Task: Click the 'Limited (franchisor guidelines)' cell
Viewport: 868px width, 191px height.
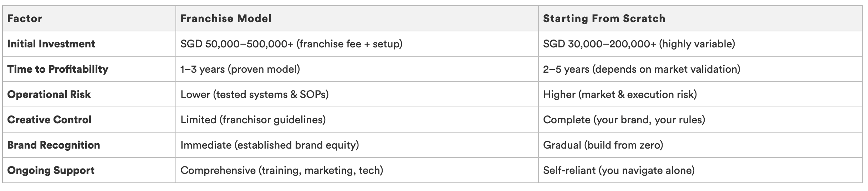Action: point(253,120)
